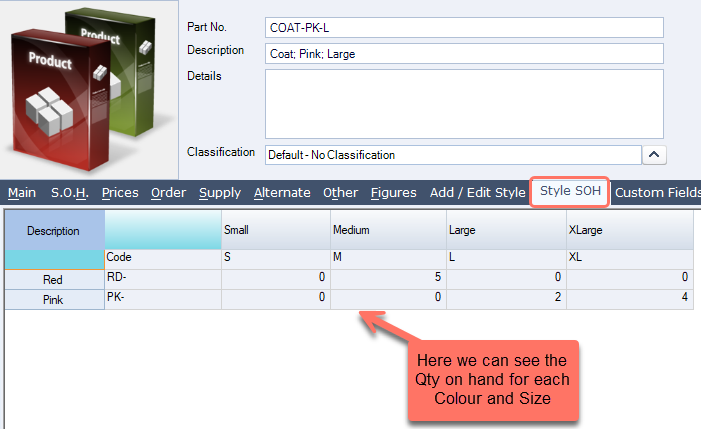This screenshot has height=429, width=701.
Task: Select Red Large quantity cell
Action: (507, 279)
